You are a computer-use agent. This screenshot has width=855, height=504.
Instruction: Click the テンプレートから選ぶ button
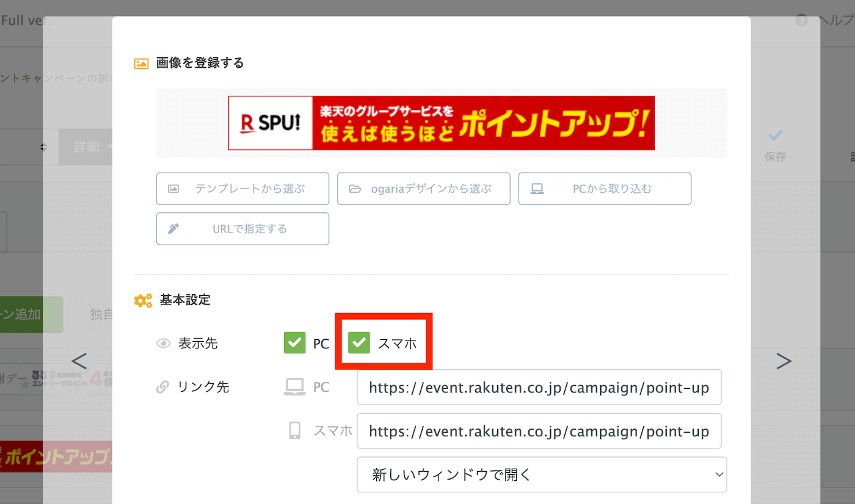(242, 189)
